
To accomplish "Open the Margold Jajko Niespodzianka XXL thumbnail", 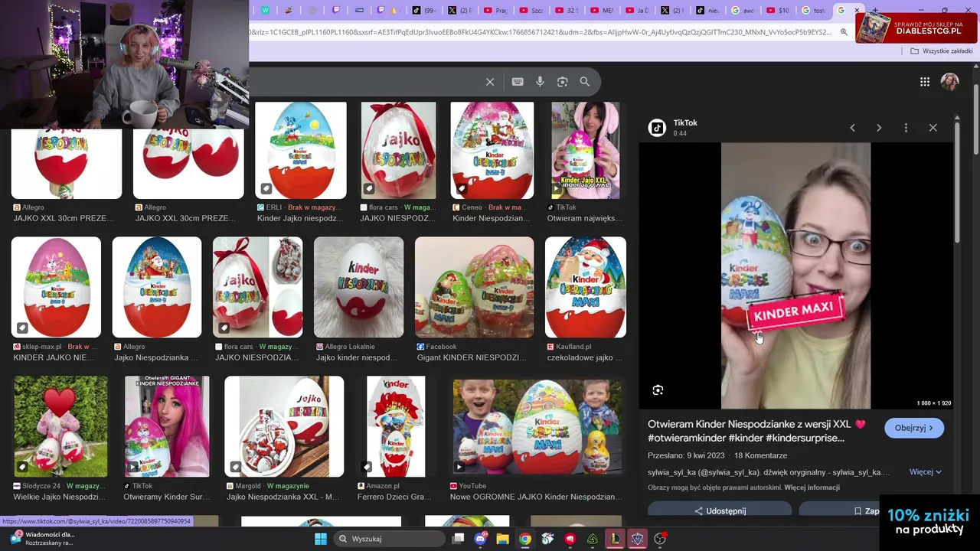I will pyautogui.click(x=284, y=426).
